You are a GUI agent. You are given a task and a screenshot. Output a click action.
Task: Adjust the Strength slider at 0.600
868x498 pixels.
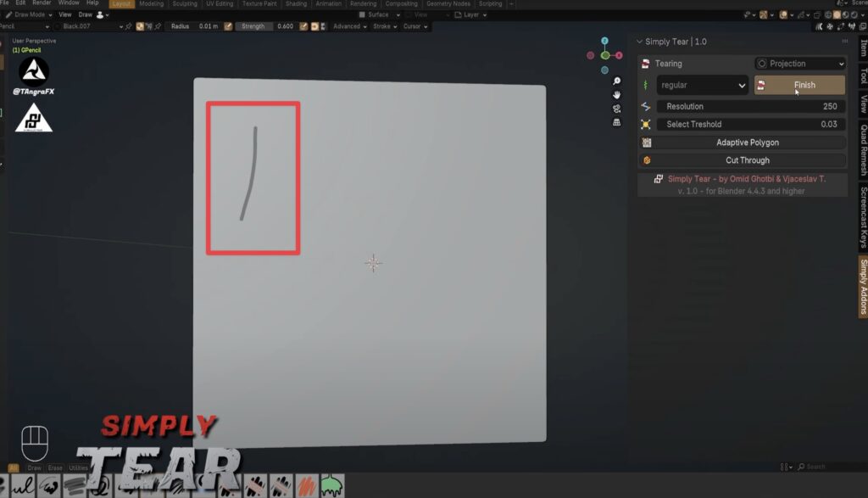[267, 26]
